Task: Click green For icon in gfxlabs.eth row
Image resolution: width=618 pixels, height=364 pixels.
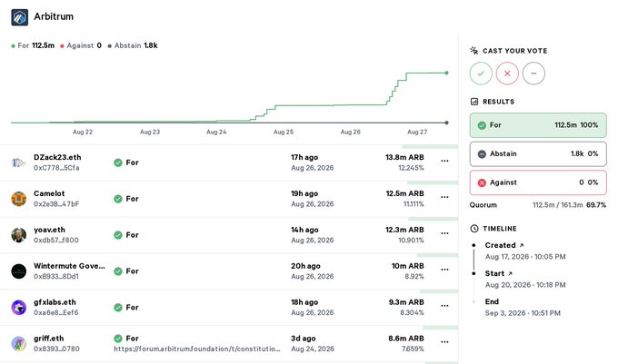Action: (118, 308)
